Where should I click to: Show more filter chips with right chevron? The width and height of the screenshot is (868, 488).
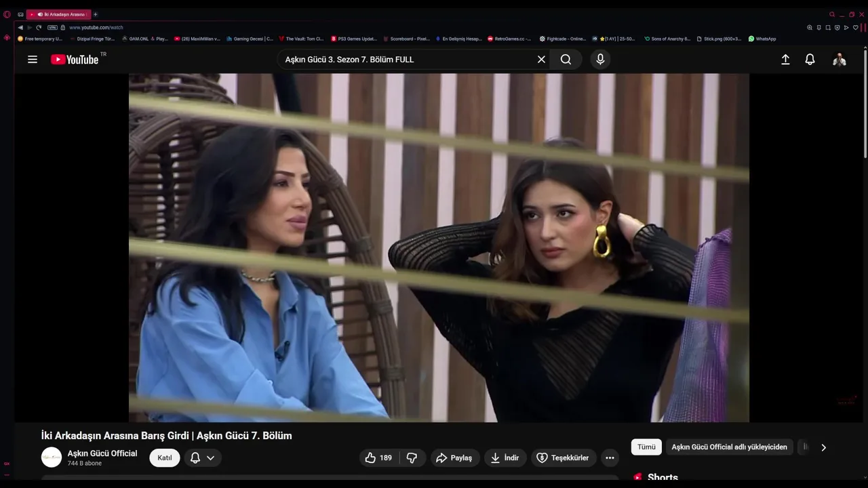click(823, 447)
